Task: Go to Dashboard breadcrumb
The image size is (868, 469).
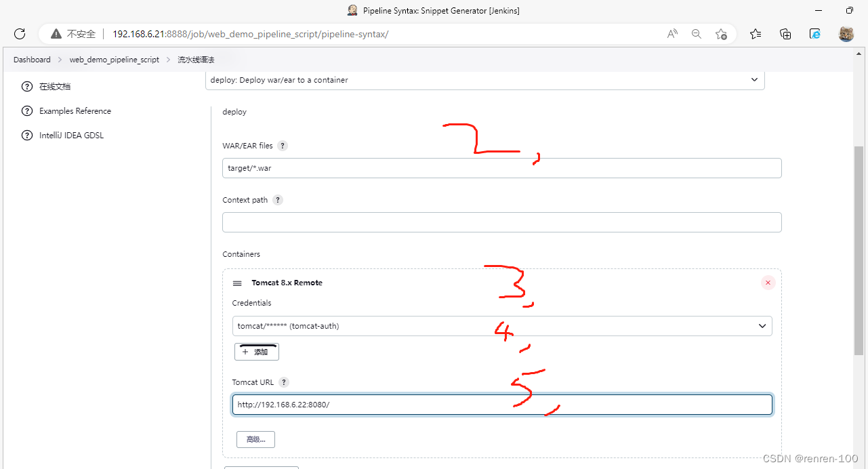Action: click(32, 60)
